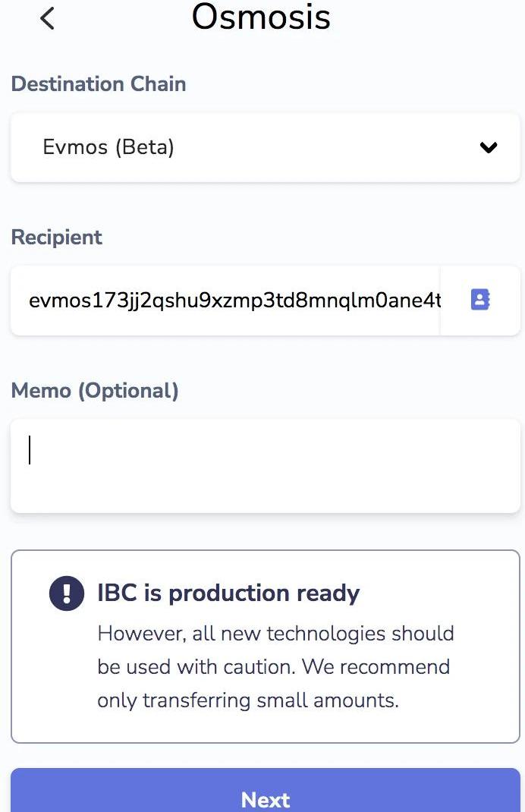This screenshot has height=812, width=525.
Task: Open the address book icon beside recipient
Action: pos(480,299)
